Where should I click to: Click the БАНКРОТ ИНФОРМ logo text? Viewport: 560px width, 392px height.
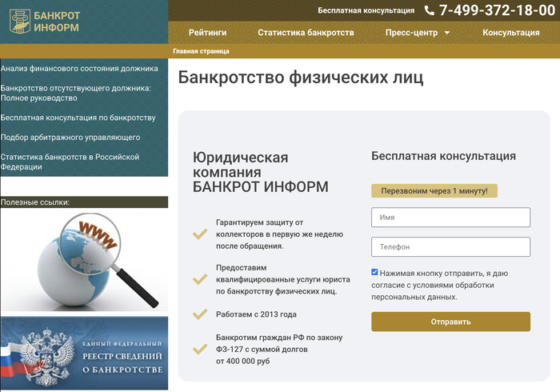click(x=57, y=22)
